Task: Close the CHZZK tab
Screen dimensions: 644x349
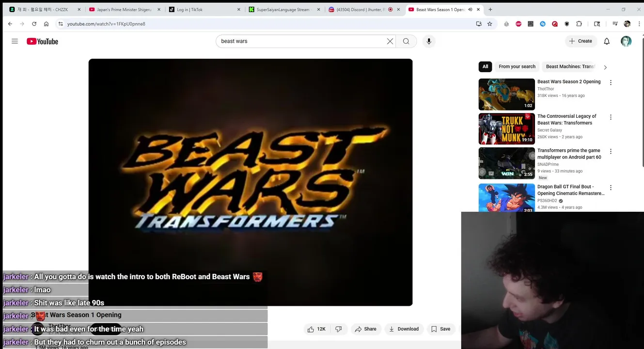Action: click(x=79, y=9)
